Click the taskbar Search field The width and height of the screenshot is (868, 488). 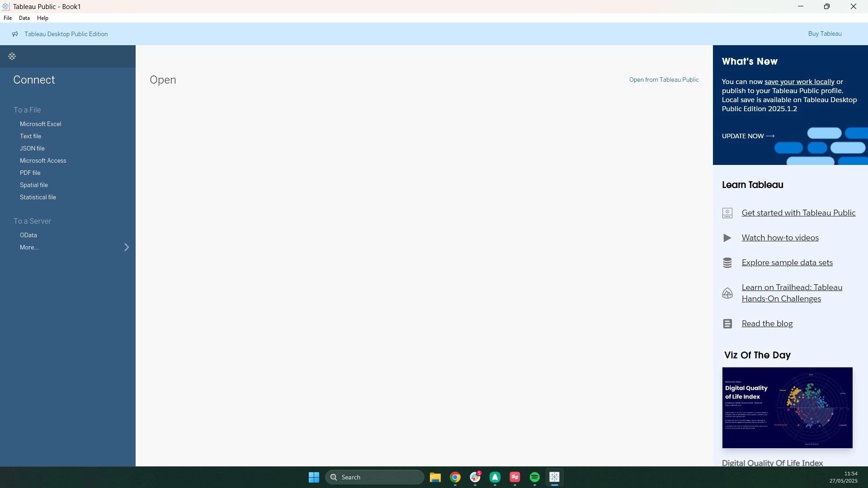[374, 477]
